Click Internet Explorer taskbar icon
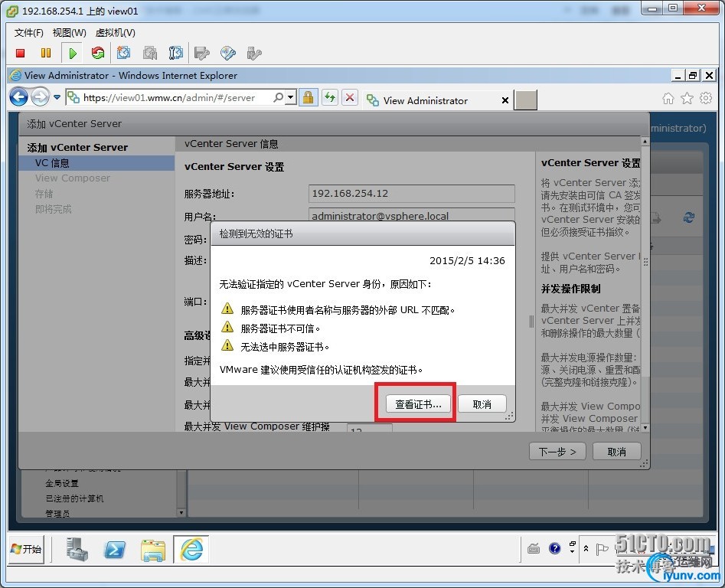 point(191,549)
